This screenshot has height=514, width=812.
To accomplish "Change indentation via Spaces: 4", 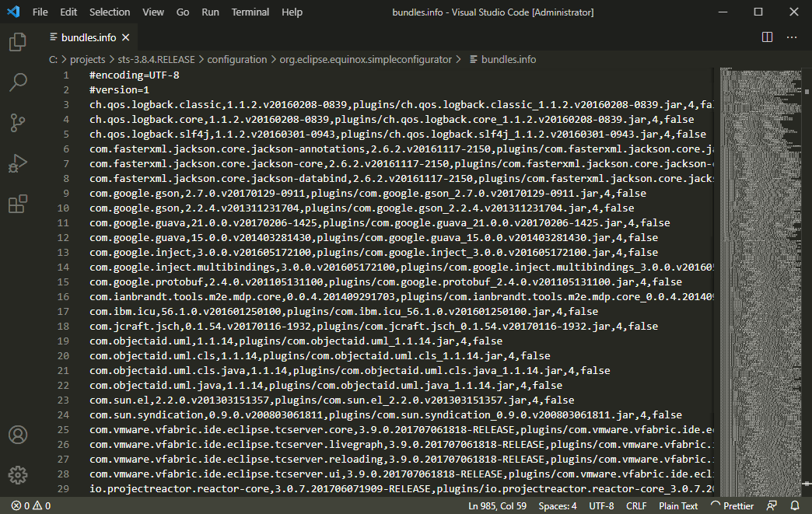I will click(x=557, y=505).
